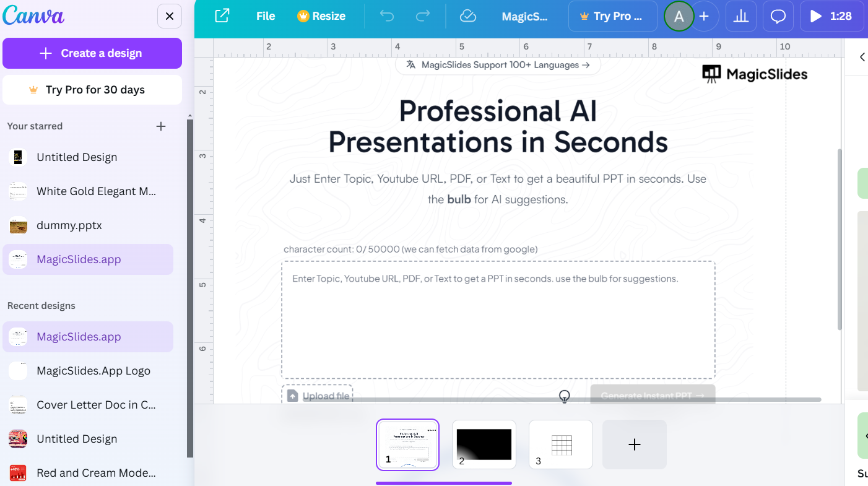Image resolution: width=868 pixels, height=486 pixels.
Task: Click the Try Pro button in top bar
Action: point(612,16)
